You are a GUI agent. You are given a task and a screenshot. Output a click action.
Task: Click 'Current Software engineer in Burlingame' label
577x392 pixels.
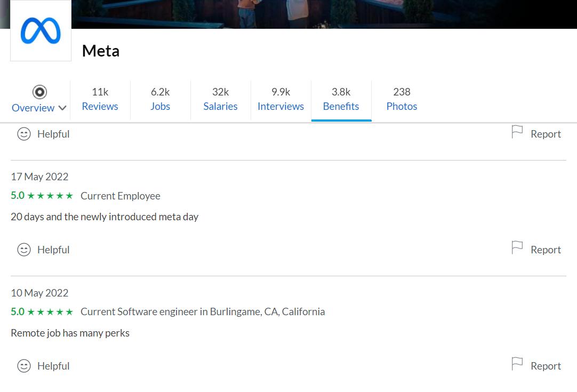[203, 312]
